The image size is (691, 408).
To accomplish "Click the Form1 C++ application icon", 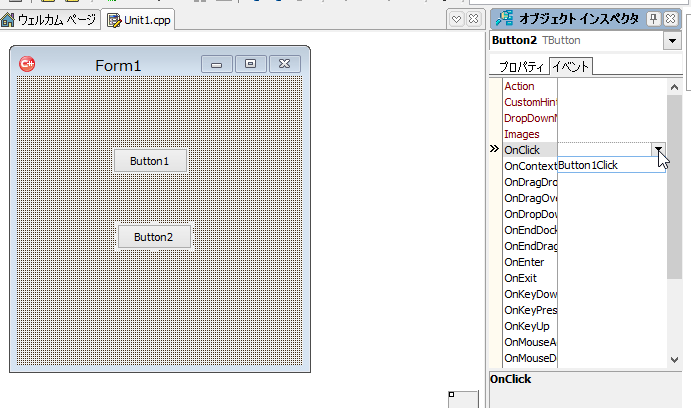I will [x=27, y=64].
